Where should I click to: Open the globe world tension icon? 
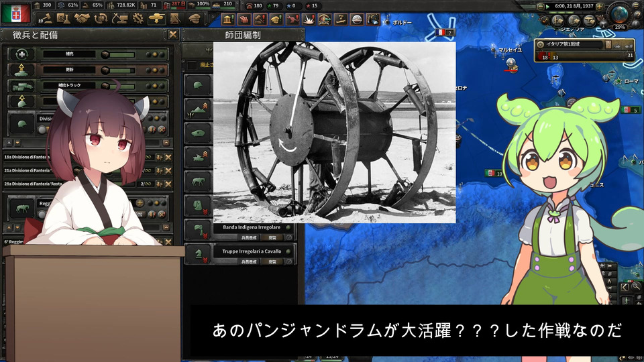click(x=620, y=14)
